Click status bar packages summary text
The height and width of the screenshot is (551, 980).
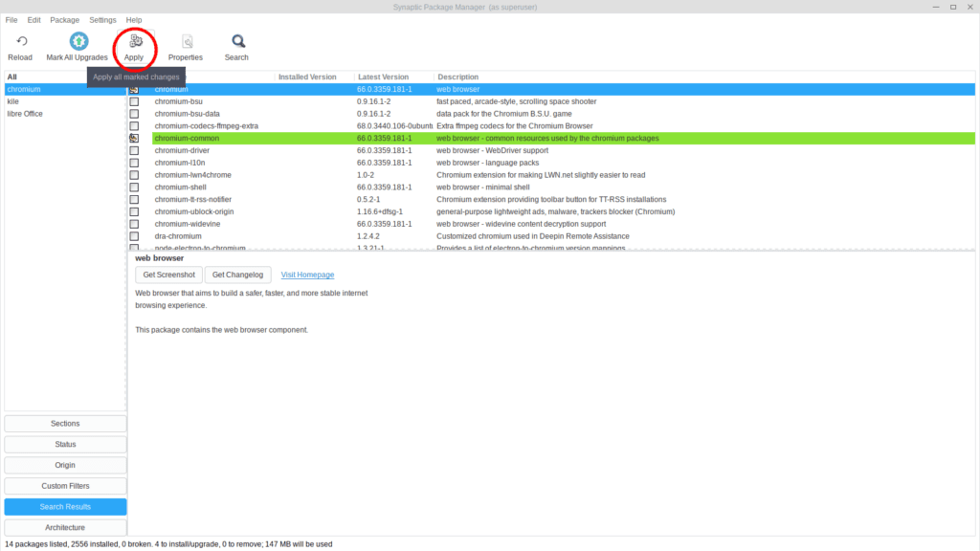168,544
